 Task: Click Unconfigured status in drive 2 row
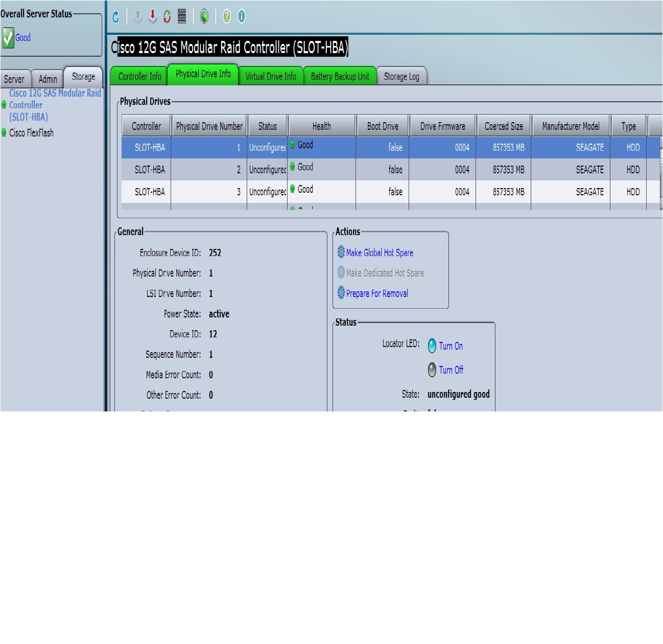click(268, 170)
